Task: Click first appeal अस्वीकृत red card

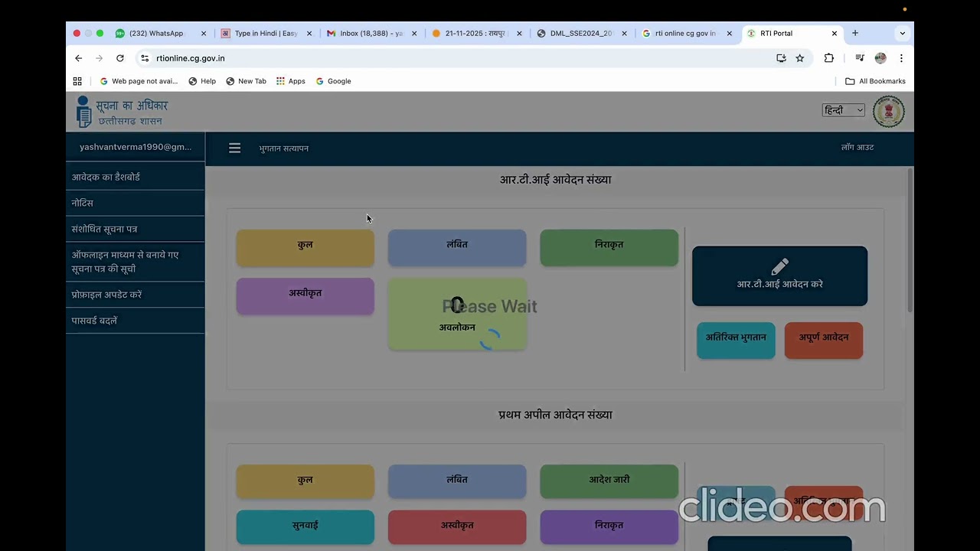Action: pyautogui.click(x=457, y=527)
